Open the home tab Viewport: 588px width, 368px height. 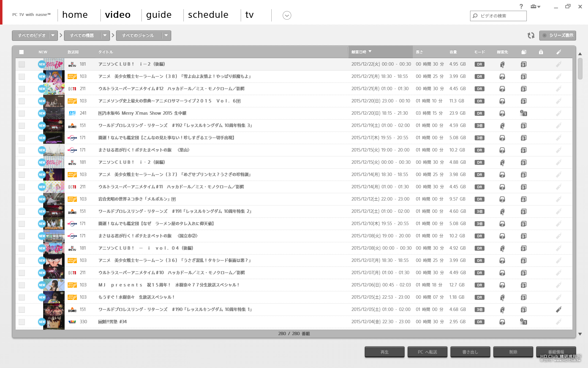tap(75, 15)
